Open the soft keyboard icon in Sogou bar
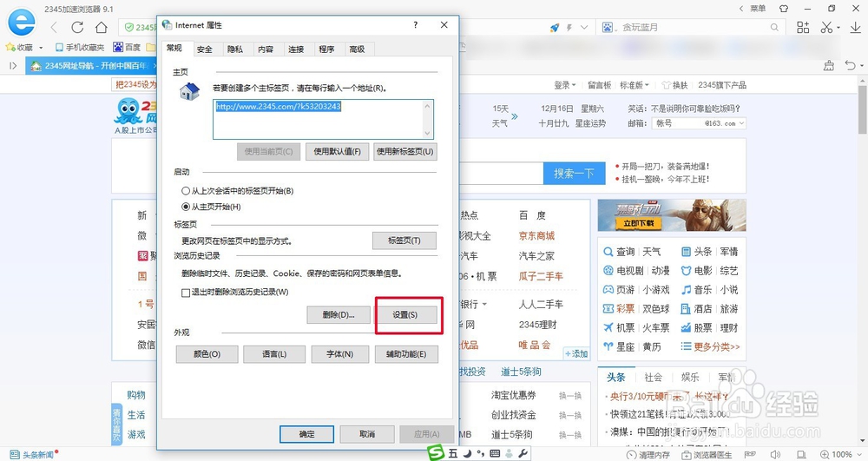Image resolution: width=868 pixels, height=461 pixels. tap(495, 454)
